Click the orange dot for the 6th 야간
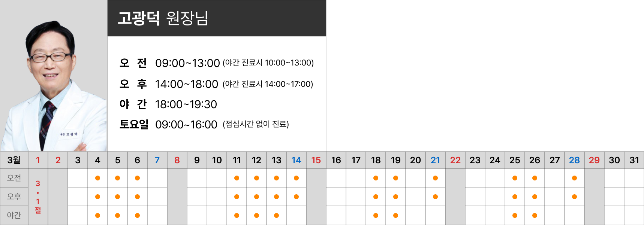 pyautogui.click(x=137, y=215)
